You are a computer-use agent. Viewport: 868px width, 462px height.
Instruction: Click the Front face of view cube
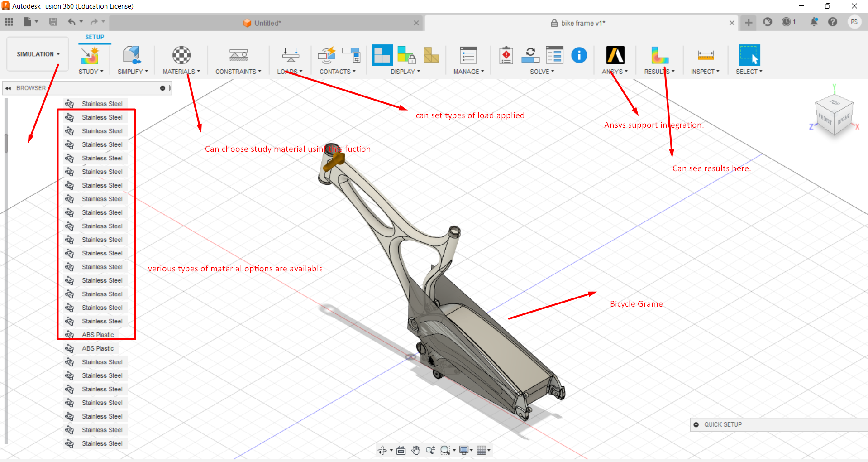click(825, 120)
